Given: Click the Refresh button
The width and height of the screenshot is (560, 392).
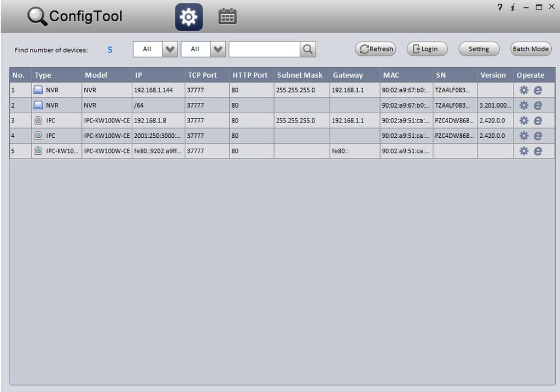Looking at the screenshot, I should pos(375,49).
